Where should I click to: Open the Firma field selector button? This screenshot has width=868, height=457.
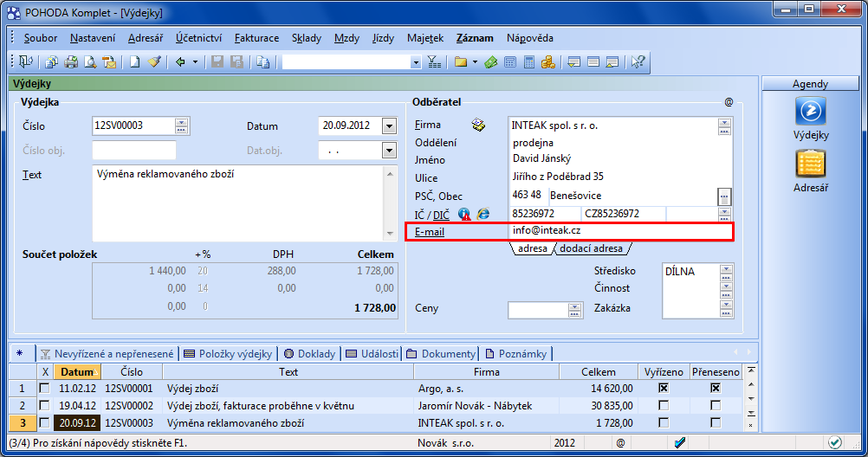(x=724, y=126)
